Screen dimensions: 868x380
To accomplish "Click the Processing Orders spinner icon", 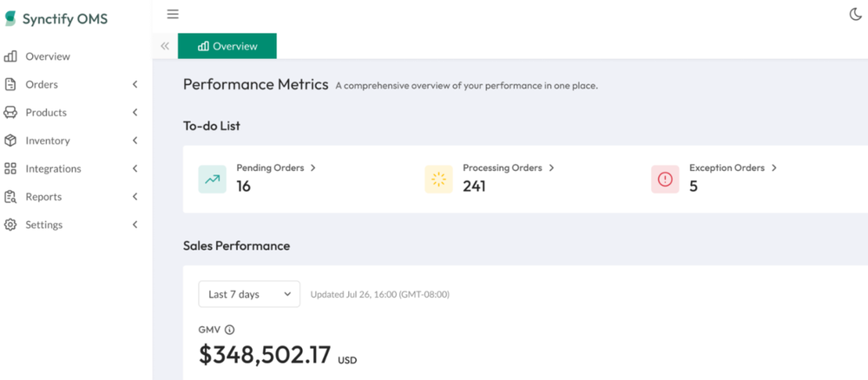I will (438, 180).
